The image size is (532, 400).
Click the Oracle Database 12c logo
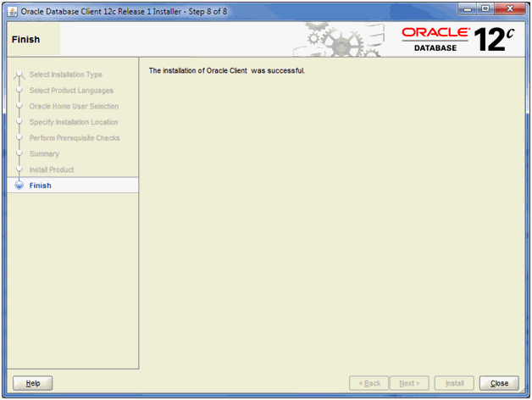click(458, 39)
